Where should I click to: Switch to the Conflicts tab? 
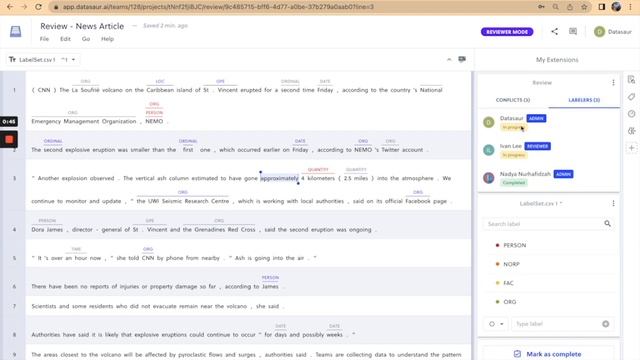(513, 100)
